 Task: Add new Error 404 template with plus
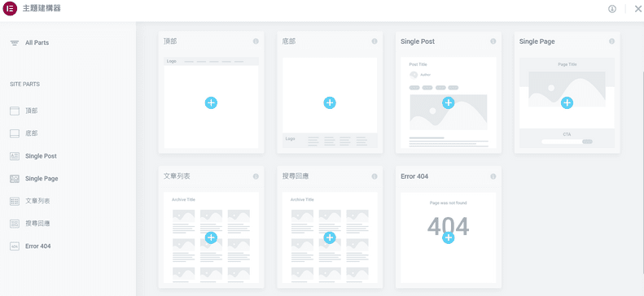tap(449, 237)
